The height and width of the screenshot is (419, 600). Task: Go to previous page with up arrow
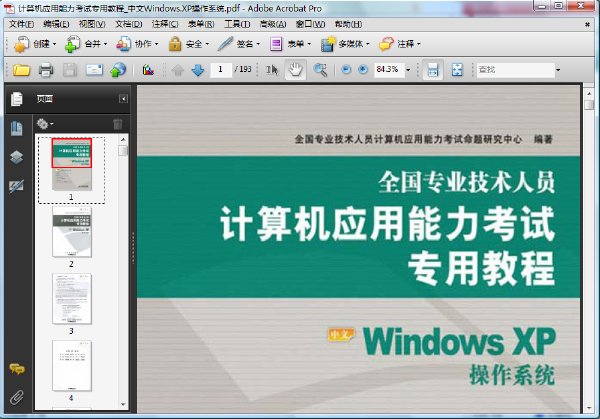point(178,70)
